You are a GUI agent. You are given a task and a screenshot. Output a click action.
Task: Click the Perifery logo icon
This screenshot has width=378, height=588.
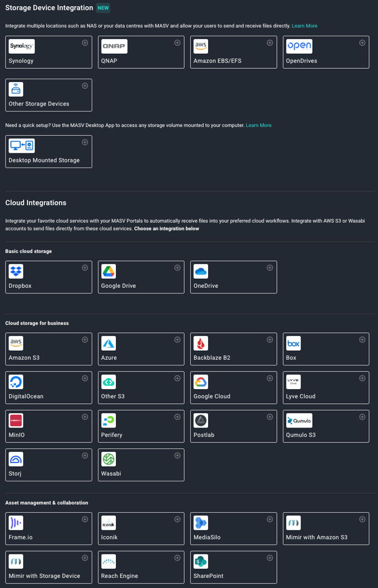109,420
